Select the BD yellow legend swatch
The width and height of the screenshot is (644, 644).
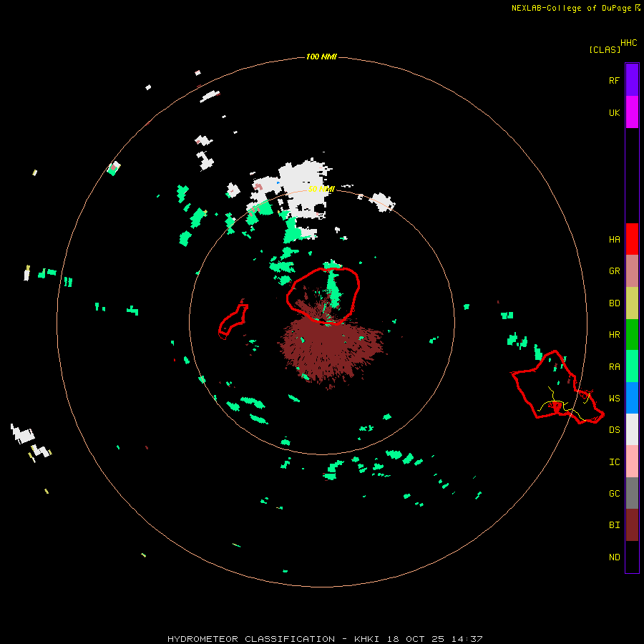coord(632,303)
